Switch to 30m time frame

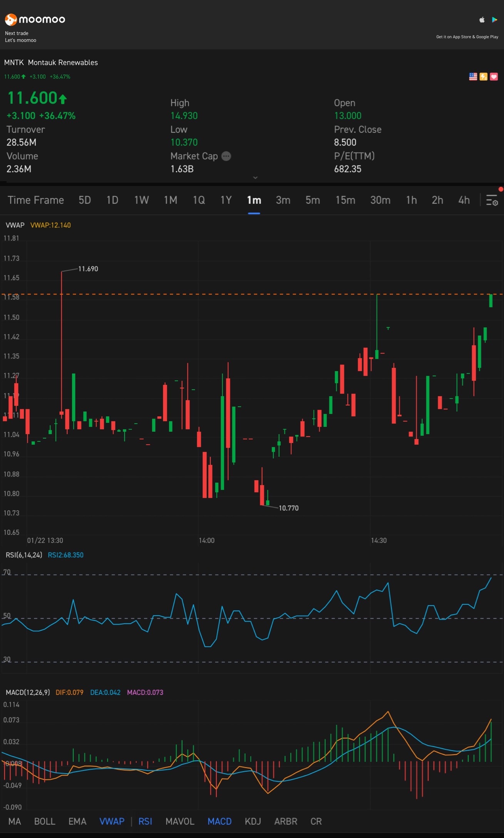[x=380, y=200]
